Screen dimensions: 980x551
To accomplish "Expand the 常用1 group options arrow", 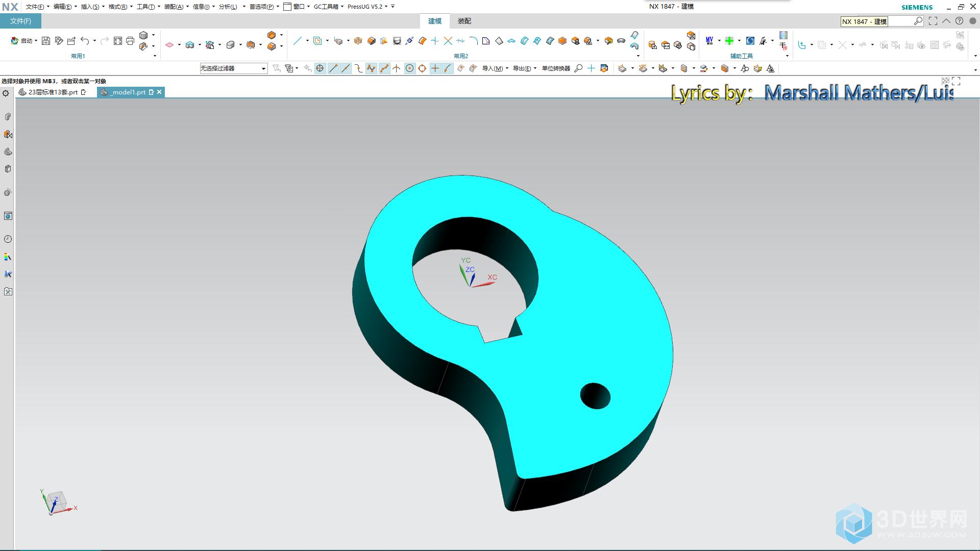I will coord(155,56).
